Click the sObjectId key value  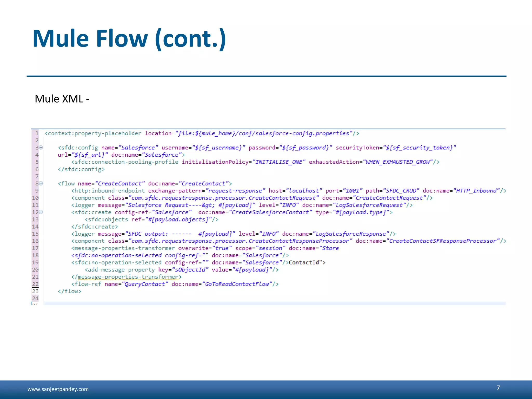coord(190,270)
